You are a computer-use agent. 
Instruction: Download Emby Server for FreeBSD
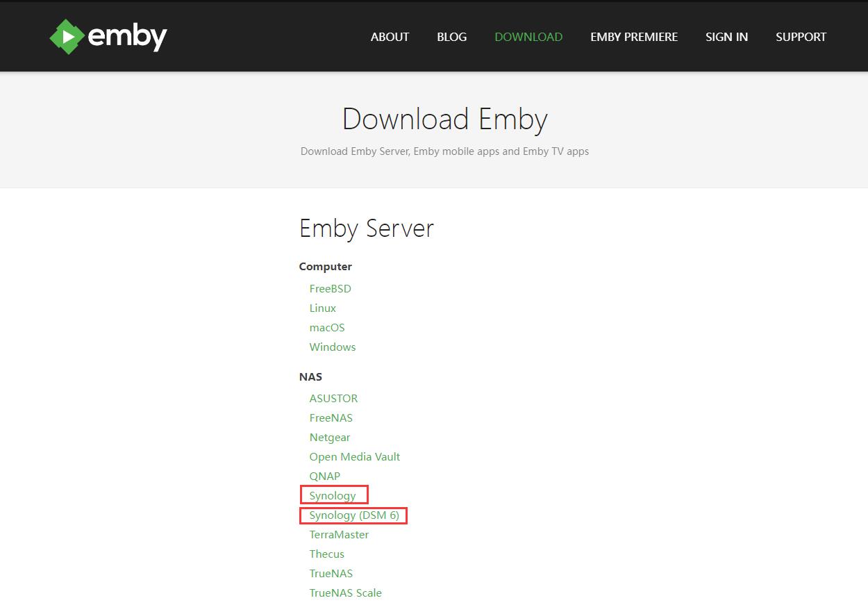(331, 288)
